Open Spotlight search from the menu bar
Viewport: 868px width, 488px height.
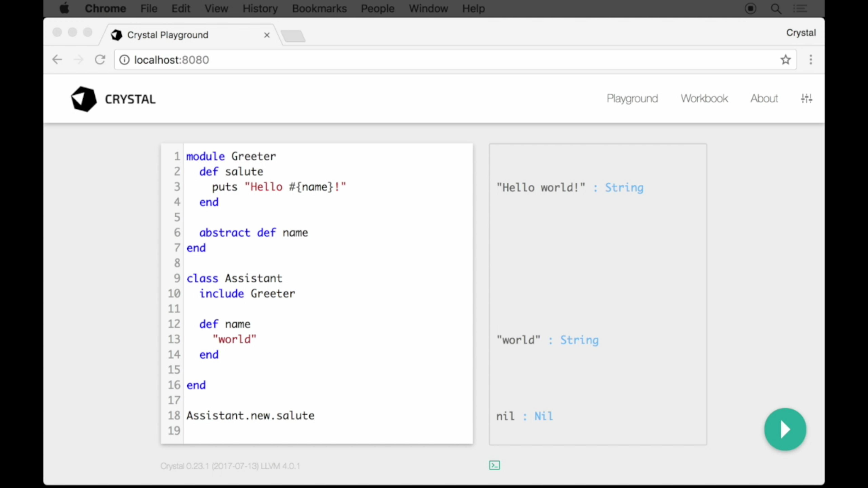click(x=776, y=8)
